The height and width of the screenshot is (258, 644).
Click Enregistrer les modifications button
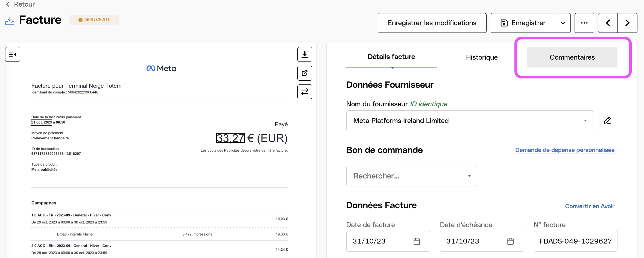coord(432,23)
